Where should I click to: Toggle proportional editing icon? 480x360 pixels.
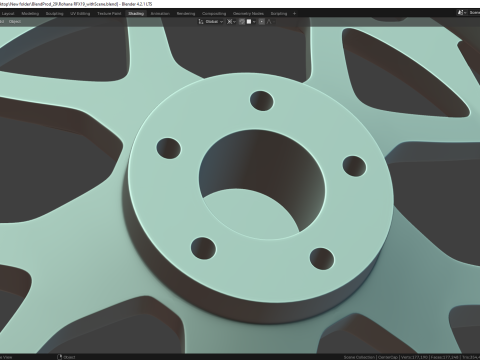(262, 22)
